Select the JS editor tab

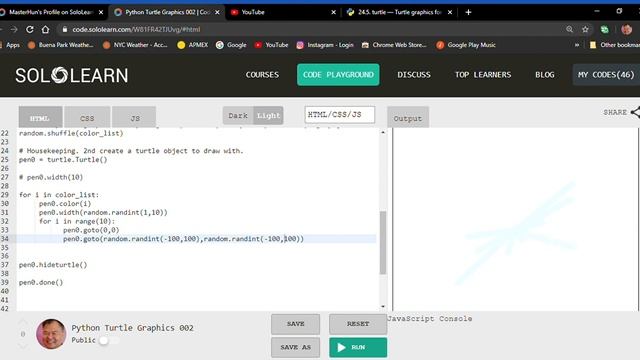[135, 118]
